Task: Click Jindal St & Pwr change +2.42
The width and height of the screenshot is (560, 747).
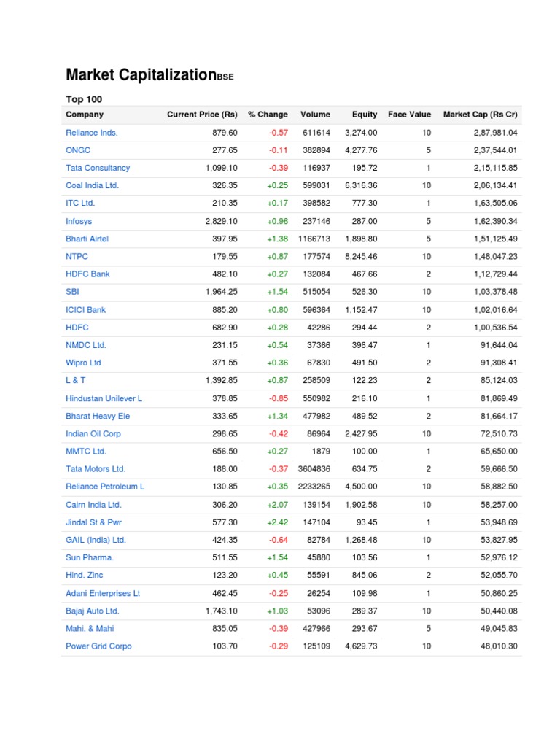Action: click(x=278, y=522)
